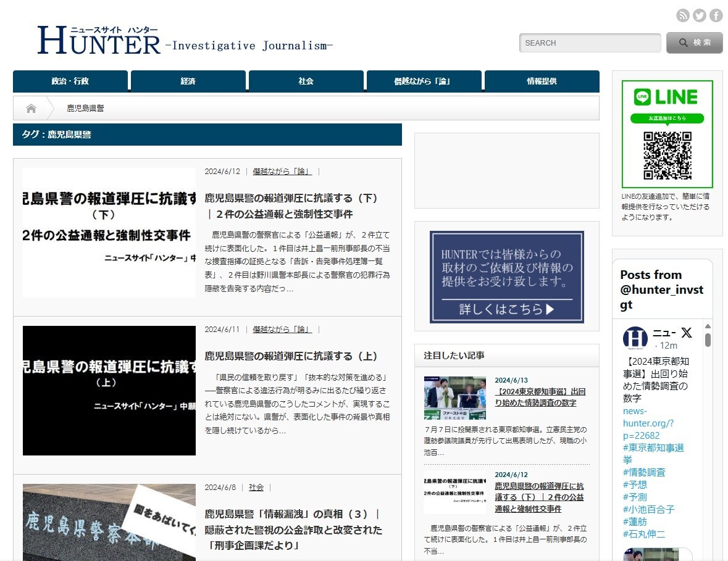
Task: Click hashtag #予測
Action: pos(635,497)
